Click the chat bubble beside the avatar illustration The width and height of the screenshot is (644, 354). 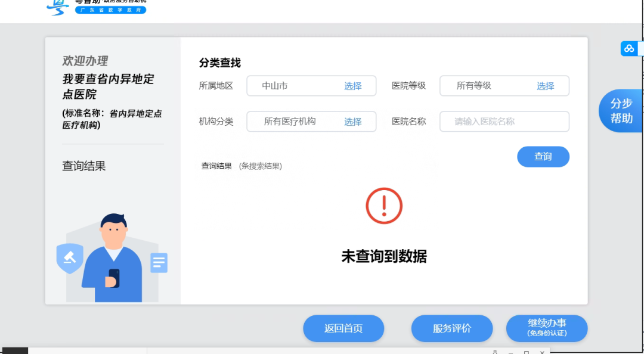click(159, 263)
